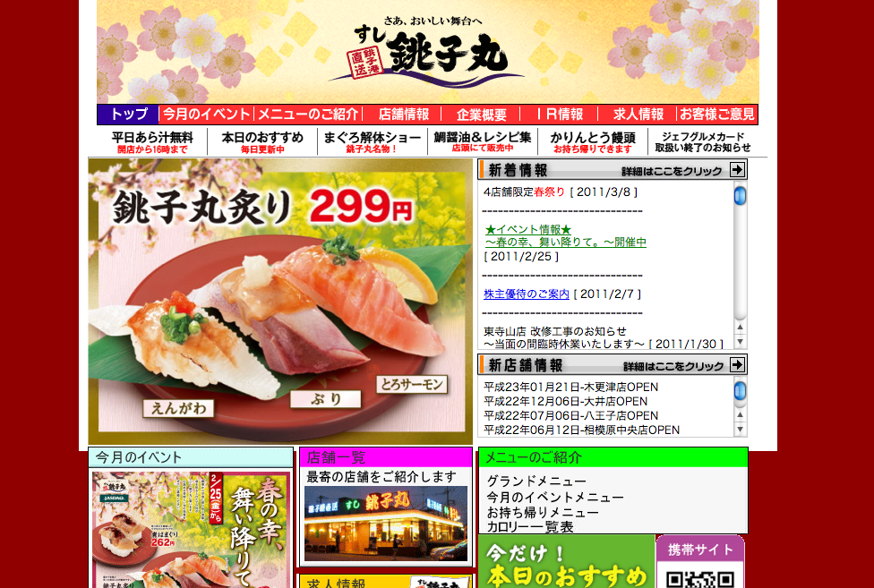
Task: Click the down arrow in new-store list scrollbar
Action: coord(740,430)
